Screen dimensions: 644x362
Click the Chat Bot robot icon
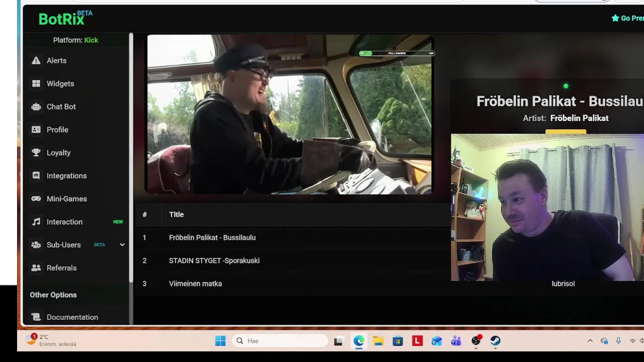[x=36, y=107]
